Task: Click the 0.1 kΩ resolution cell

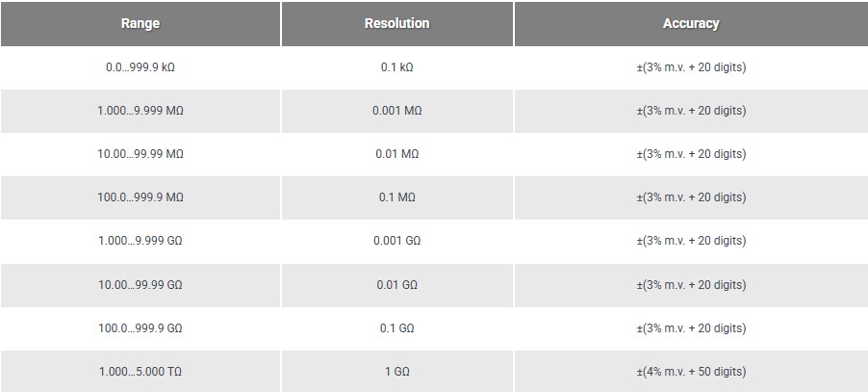Action: [396, 67]
